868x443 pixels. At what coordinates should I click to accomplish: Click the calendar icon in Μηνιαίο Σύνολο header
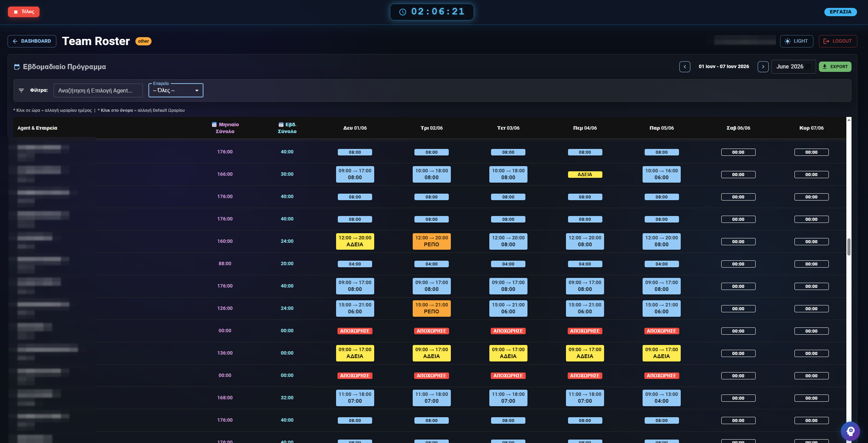214,125
